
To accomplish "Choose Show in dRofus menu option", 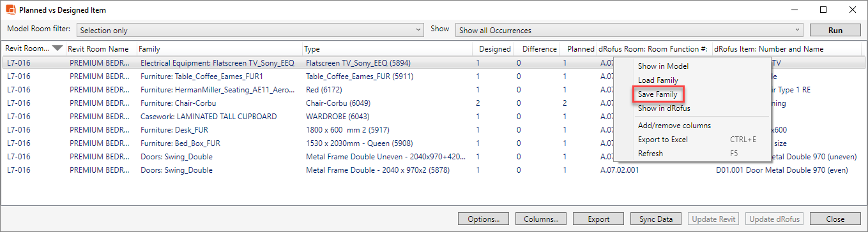I will (x=664, y=108).
